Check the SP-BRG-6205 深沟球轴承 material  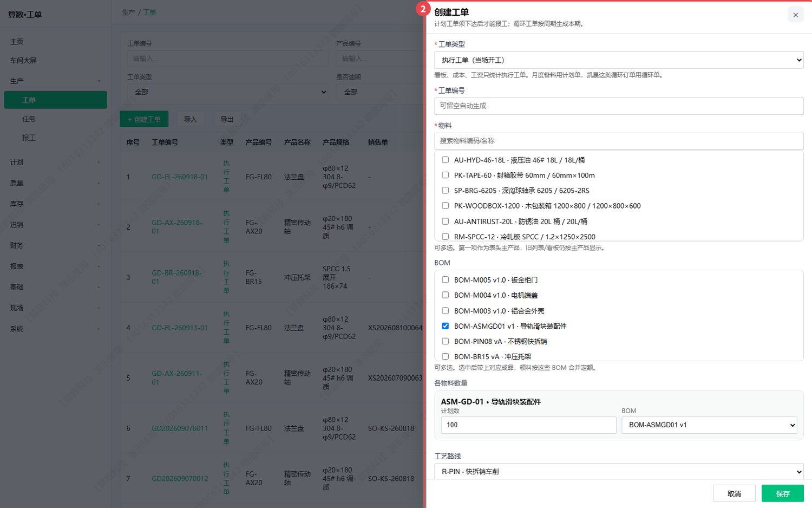[445, 190]
